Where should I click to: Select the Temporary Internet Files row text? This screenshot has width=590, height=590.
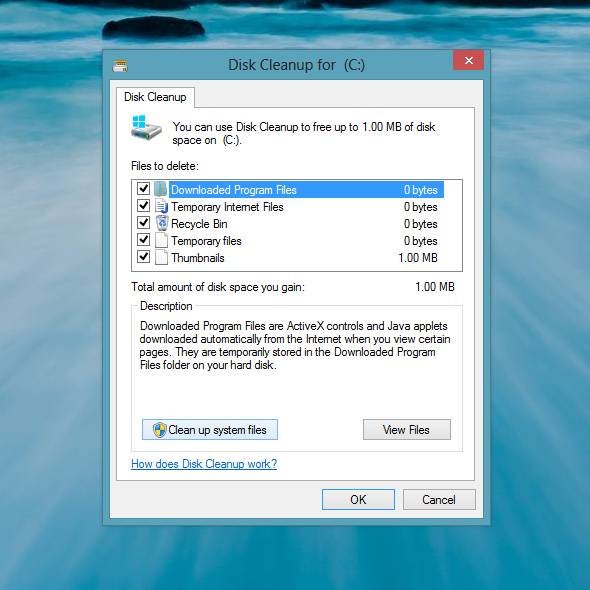227,207
